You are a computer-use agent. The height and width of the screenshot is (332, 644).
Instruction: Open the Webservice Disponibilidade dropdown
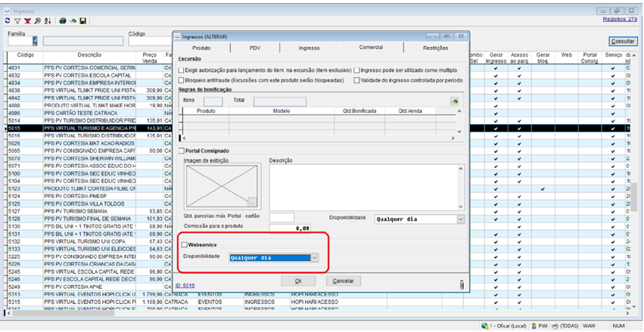314,257
